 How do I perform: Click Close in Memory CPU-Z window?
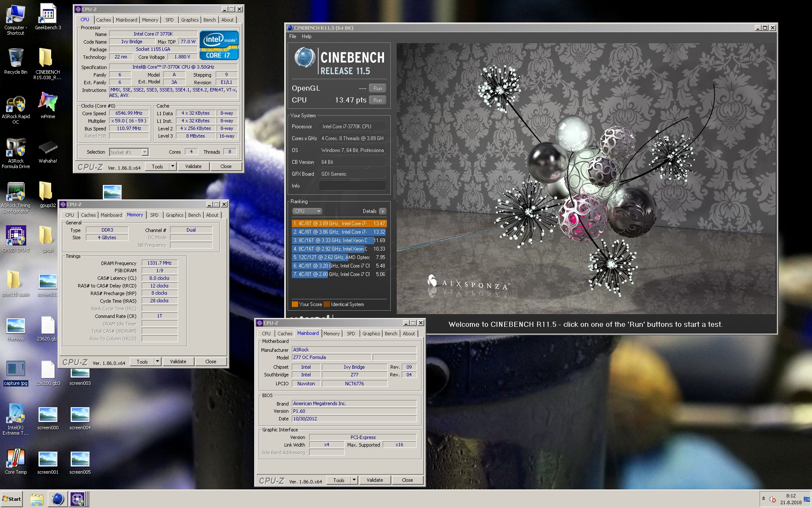click(x=211, y=362)
